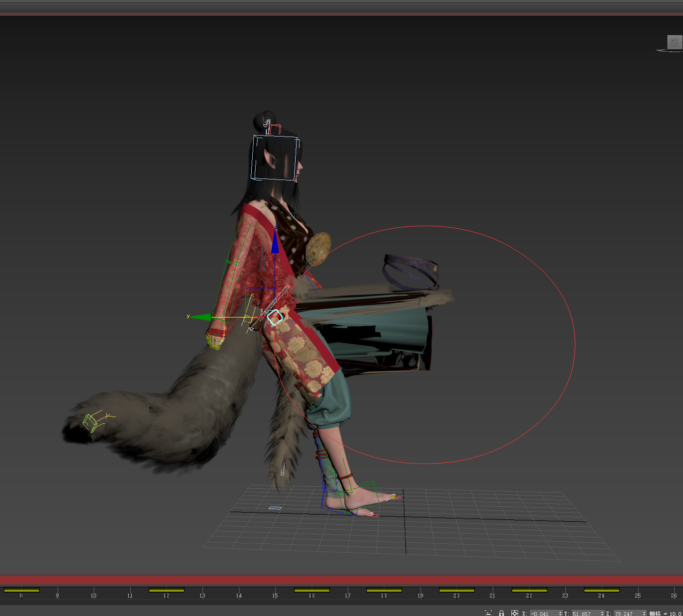Toggle the Selection Lock padlock icon
Screen dimensions: 683x616
click(x=502, y=613)
